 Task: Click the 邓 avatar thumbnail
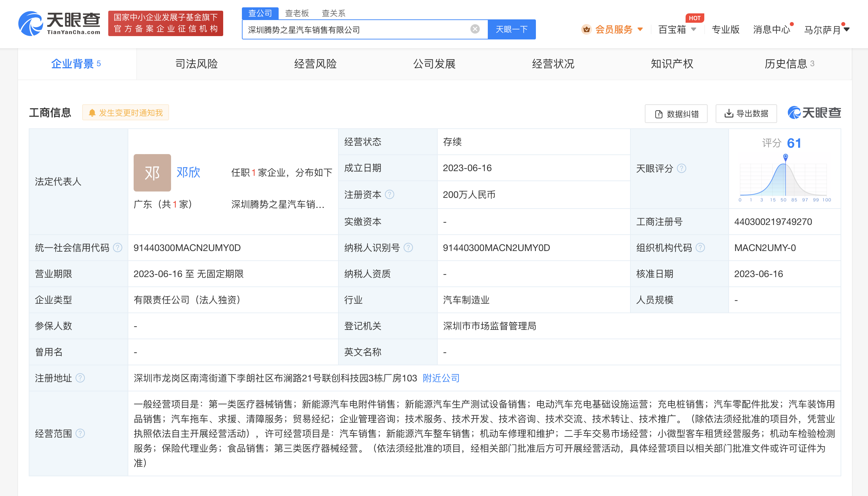(152, 173)
